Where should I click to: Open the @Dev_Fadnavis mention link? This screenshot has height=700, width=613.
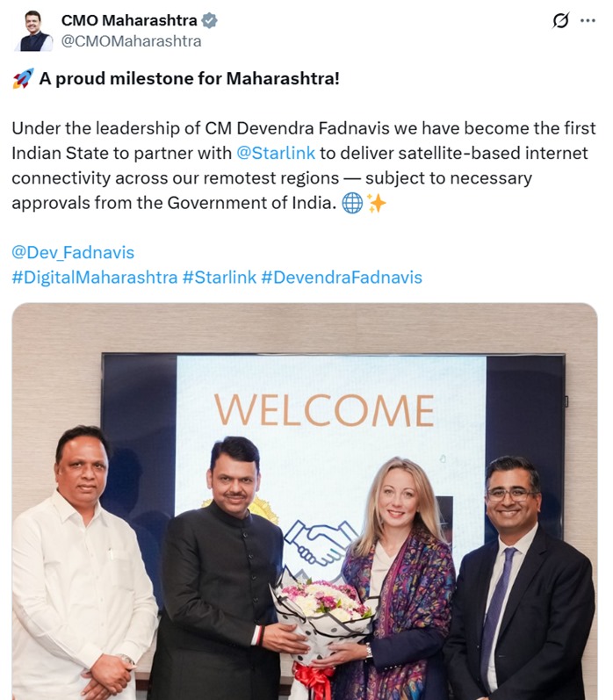(73, 253)
